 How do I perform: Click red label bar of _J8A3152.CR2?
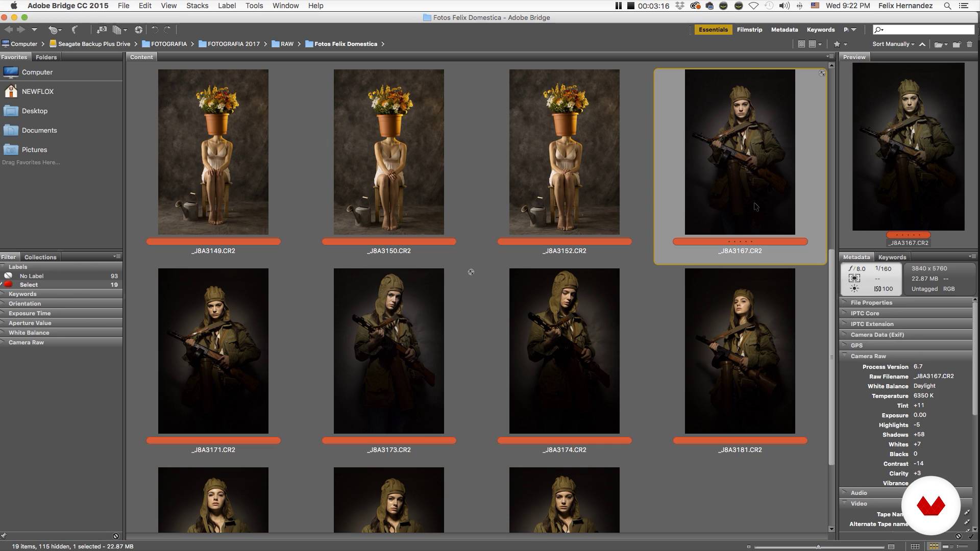565,242
